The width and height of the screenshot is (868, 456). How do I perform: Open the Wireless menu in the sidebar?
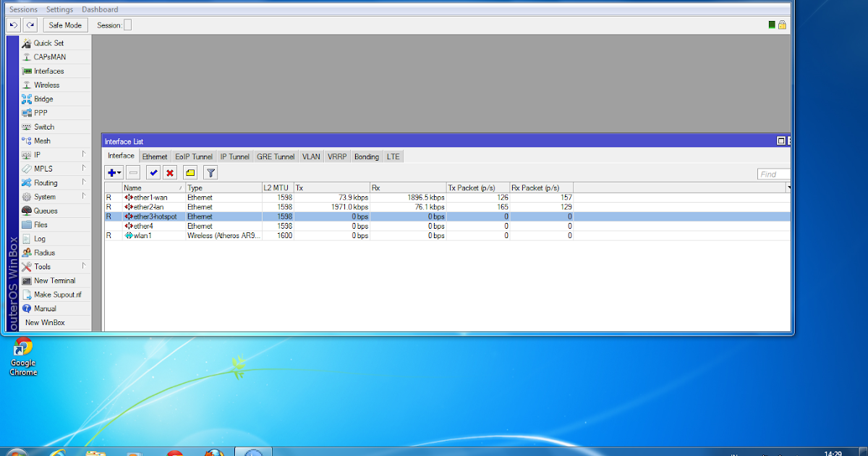coord(45,85)
